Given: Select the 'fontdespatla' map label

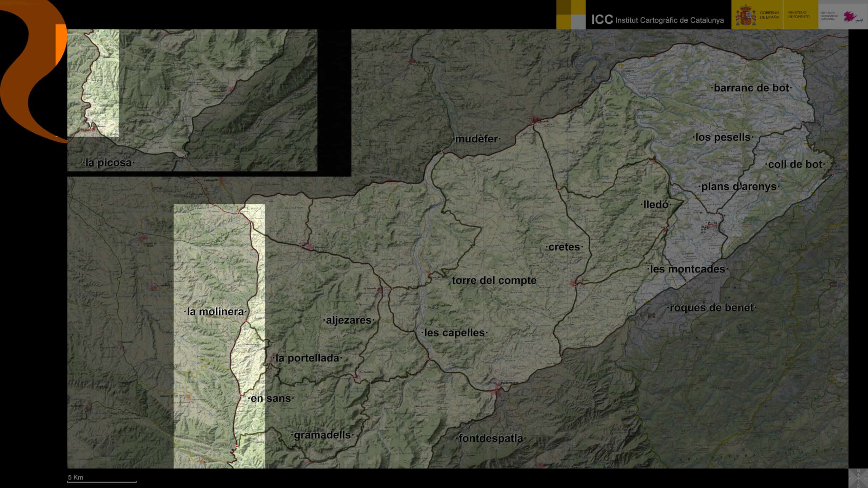Looking at the screenshot, I should (x=490, y=439).
